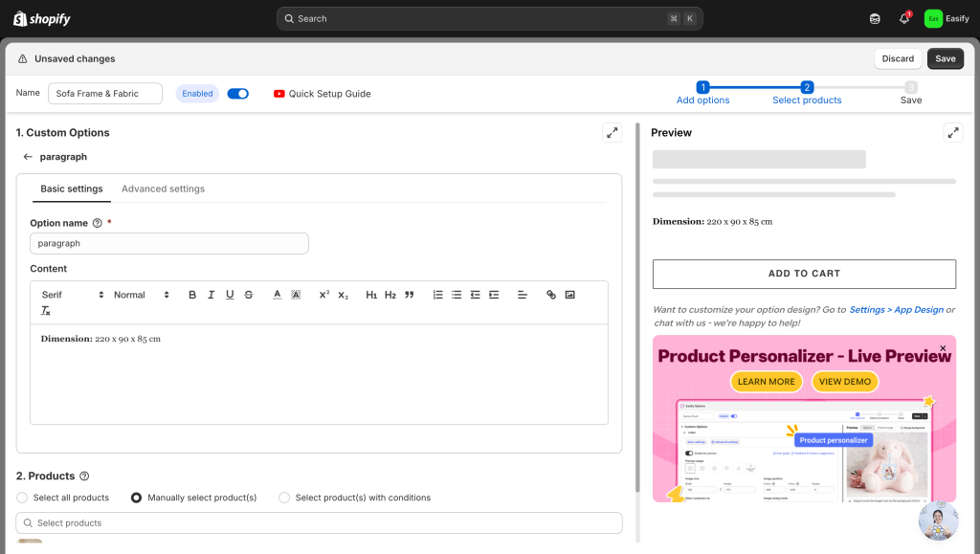
Task: Open the Settings > App Design link
Action: (896, 310)
